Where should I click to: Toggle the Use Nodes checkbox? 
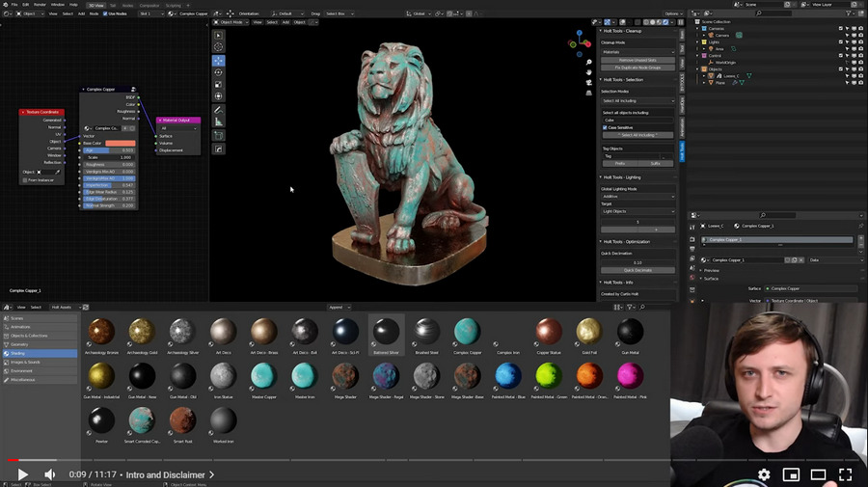[x=106, y=14]
